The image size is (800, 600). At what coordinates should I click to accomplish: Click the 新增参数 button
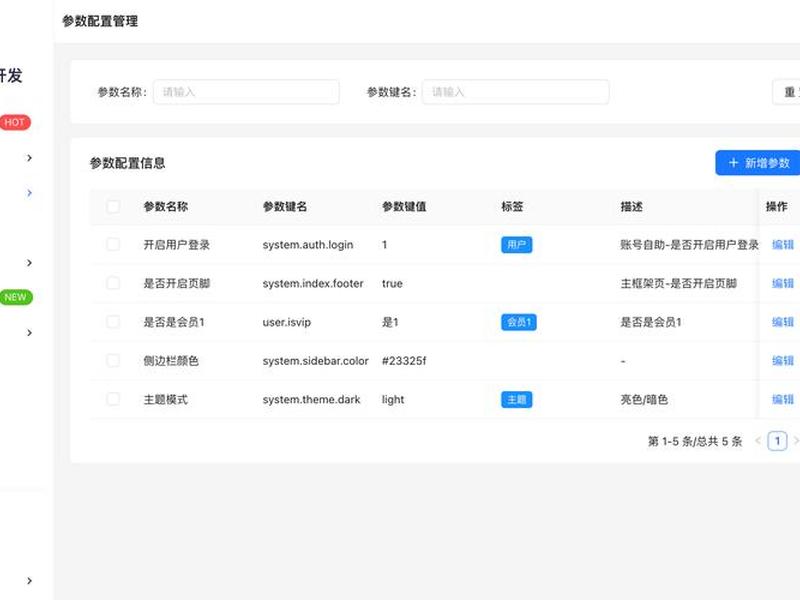(x=758, y=163)
